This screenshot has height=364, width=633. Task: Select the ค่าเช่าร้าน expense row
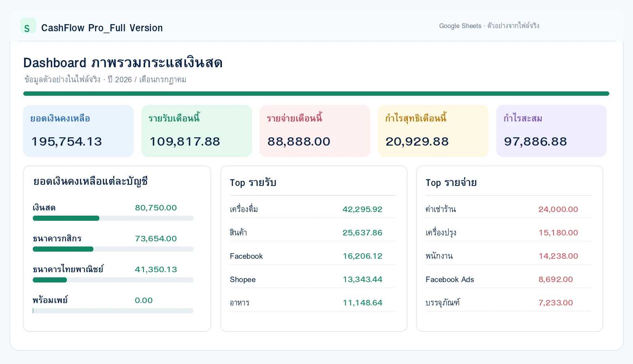pos(508,209)
